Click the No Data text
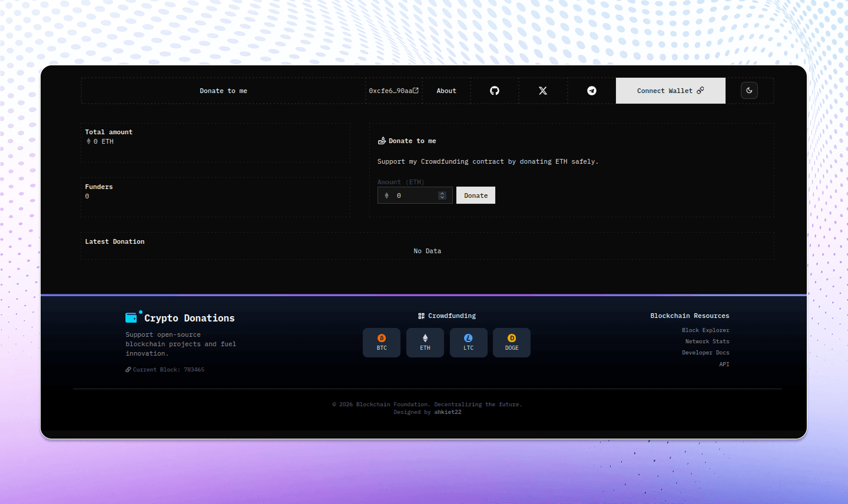The height and width of the screenshot is (504, 848). pyautogui.click(x=428, y=251)
